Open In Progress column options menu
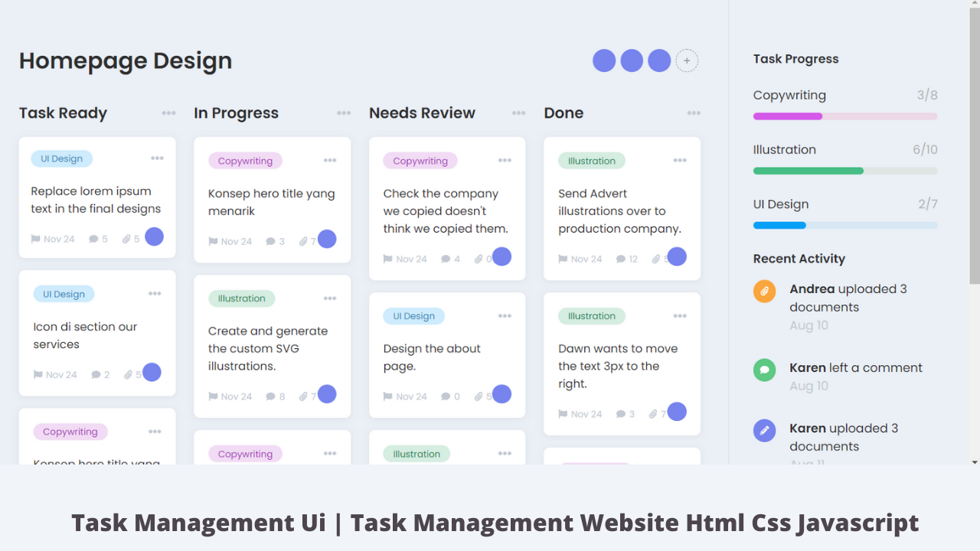The image size is (980, 551). tap(344, 113)
